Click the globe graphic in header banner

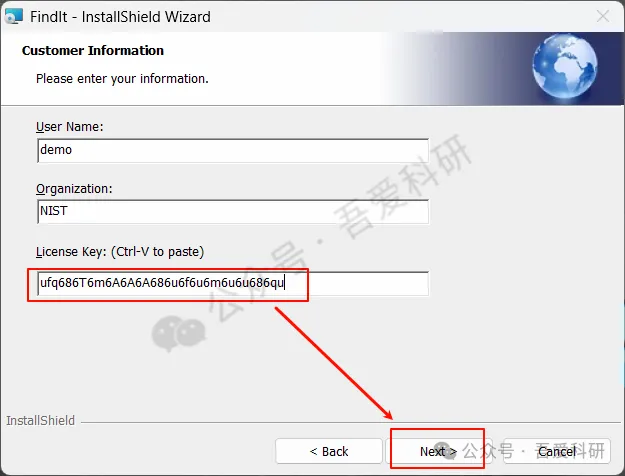coord(565,66)
